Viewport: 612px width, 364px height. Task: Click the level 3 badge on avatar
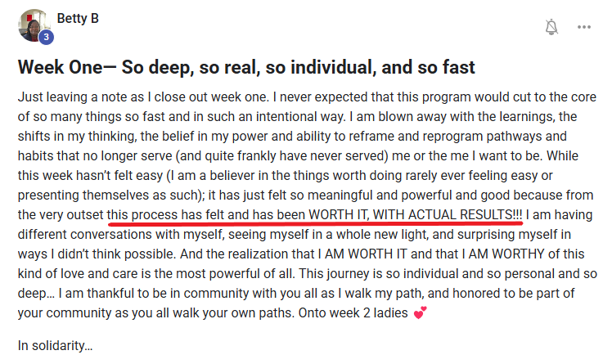point(47,37)
